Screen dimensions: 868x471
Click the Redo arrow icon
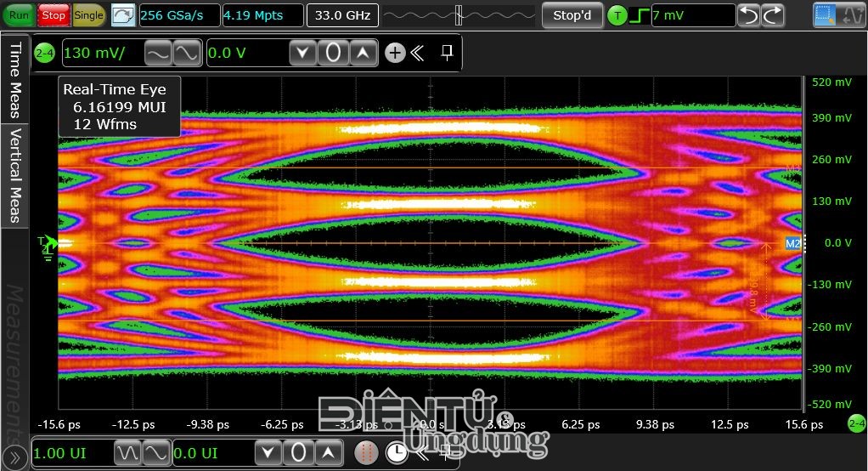pyautogui.click(x=773, y=15)
